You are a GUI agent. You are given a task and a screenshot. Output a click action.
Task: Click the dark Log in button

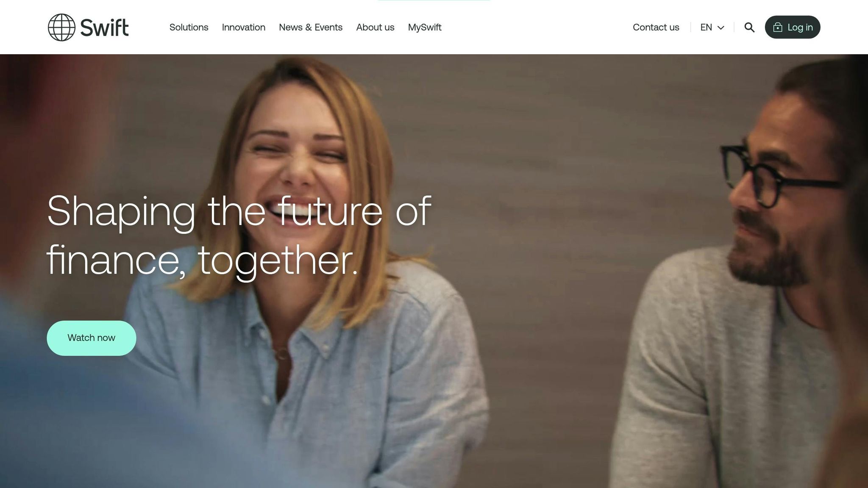(x=793, y=27)
